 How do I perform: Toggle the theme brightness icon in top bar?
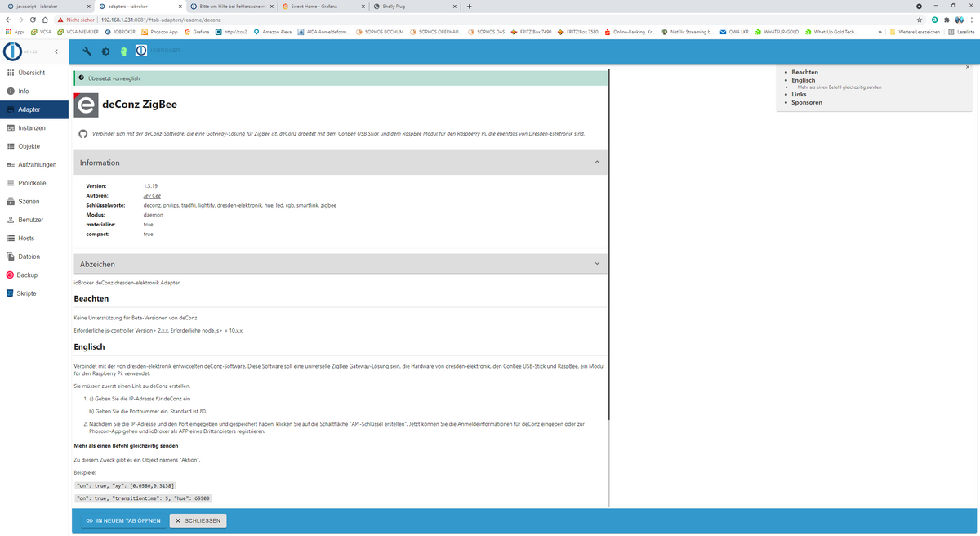tap(105, 51)
